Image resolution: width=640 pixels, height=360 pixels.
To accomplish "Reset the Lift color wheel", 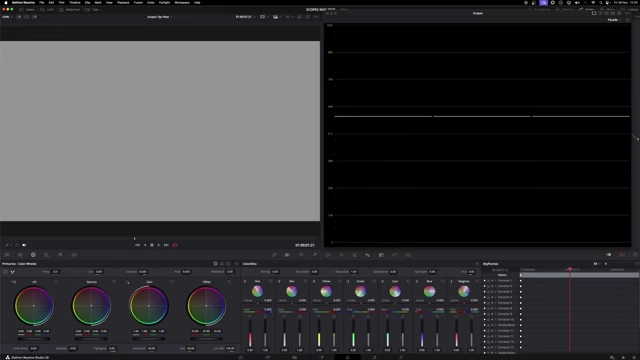I will coord(57,282).
